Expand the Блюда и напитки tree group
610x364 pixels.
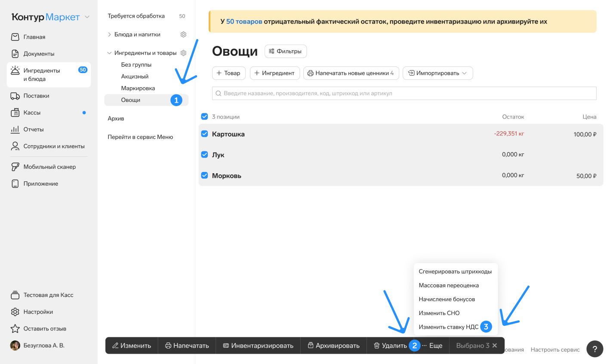pos(109,34)
